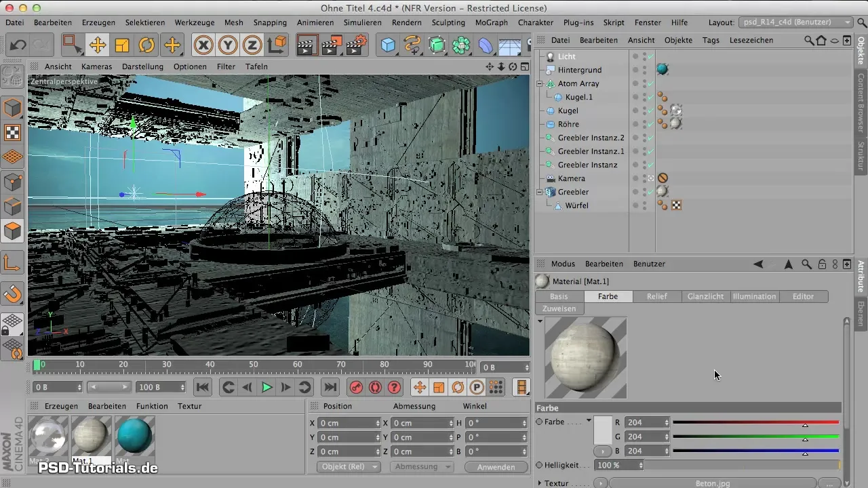
Task: Search objects with magnifier icon
Action: tap(809, 40)
